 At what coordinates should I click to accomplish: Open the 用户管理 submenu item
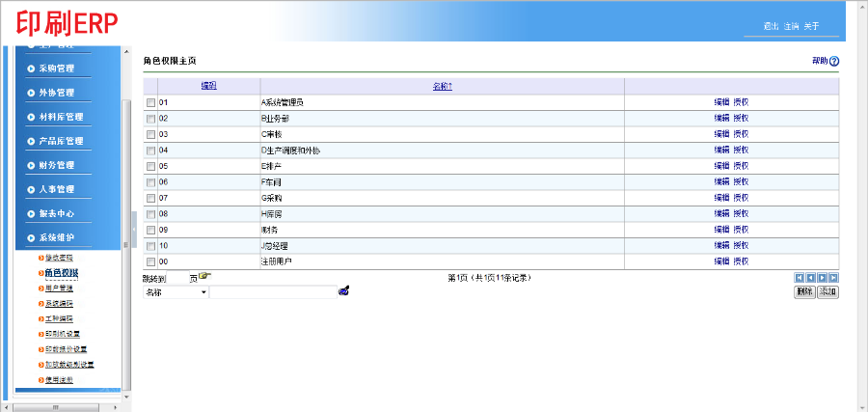tap(58, 288)
